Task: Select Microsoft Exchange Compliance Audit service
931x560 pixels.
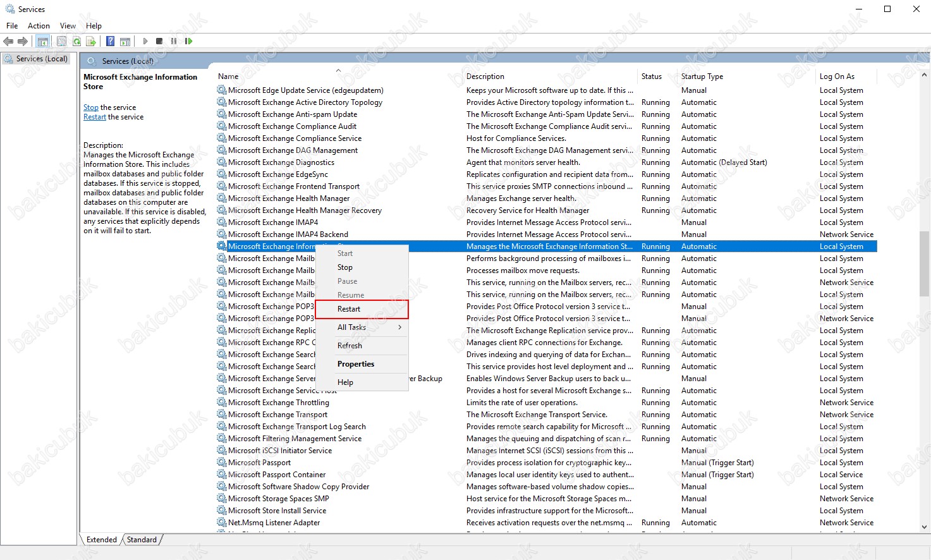Action: click(546, 126)
